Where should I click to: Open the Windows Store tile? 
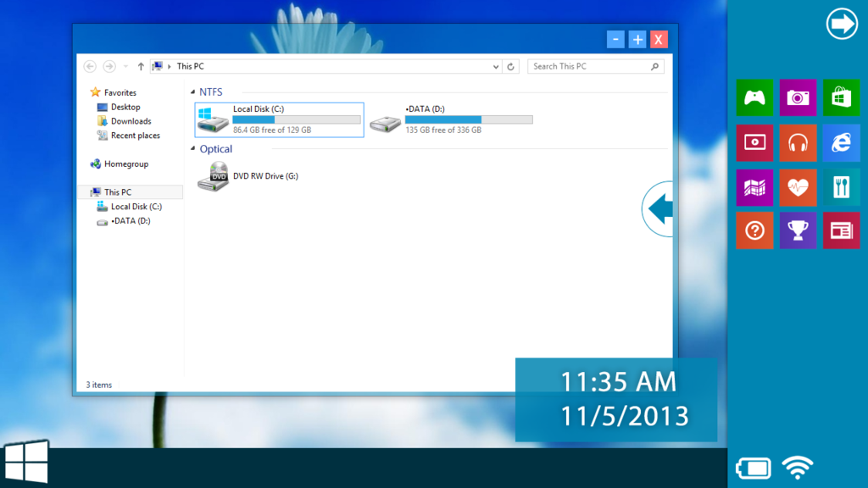[x=841, y=98]
